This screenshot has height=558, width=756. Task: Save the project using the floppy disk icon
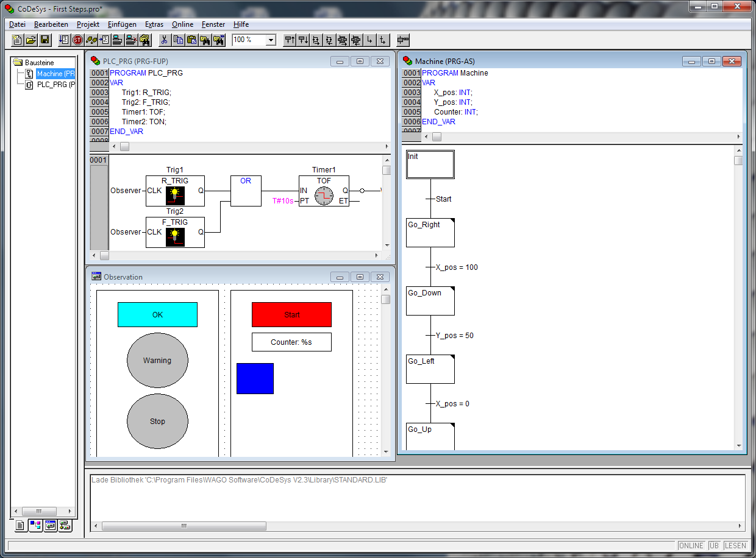point(45,40)
